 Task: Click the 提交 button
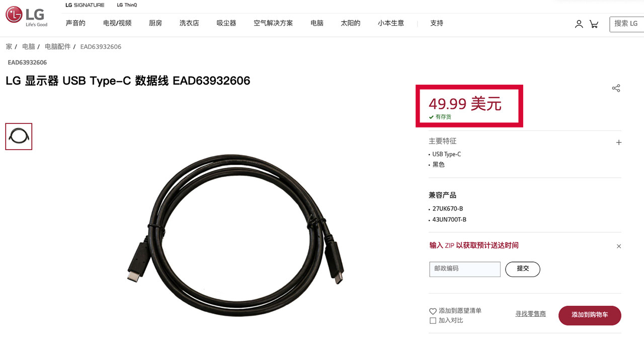pos(523,269)
